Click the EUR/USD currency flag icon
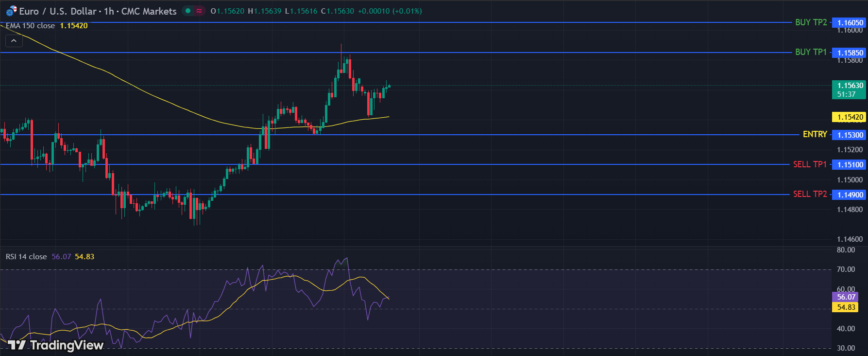 [11, 11]
